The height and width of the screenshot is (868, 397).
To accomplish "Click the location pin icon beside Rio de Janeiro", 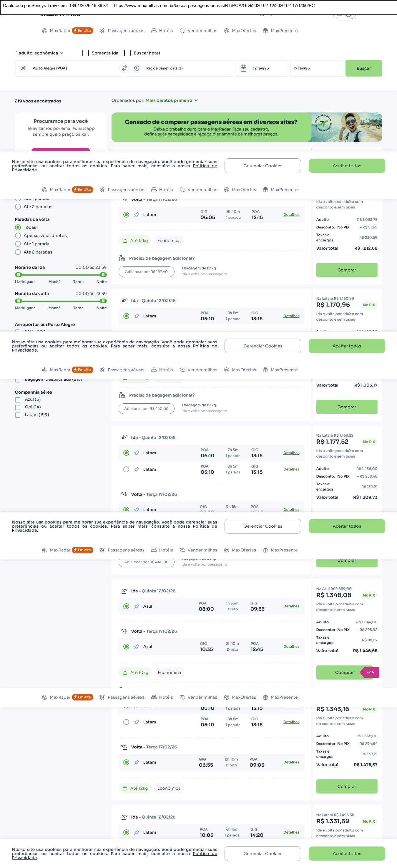I will point(137,68).
